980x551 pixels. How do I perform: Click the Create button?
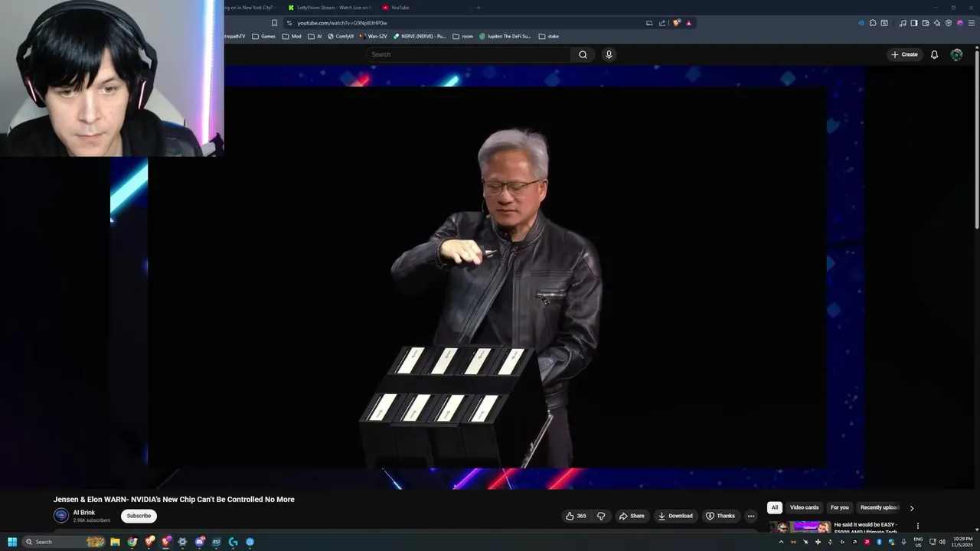(x=904, y=54)
